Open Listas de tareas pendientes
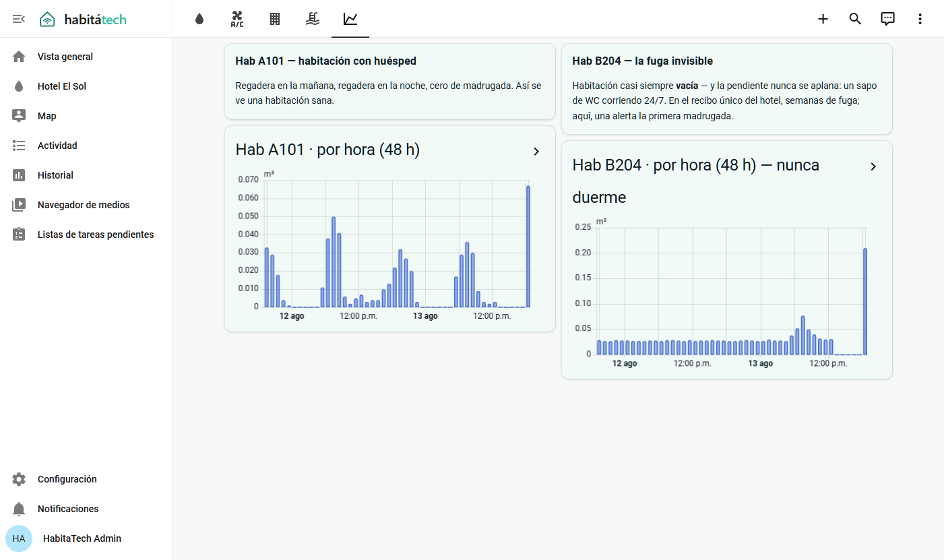The image size is (944, 560). [86, 235]
